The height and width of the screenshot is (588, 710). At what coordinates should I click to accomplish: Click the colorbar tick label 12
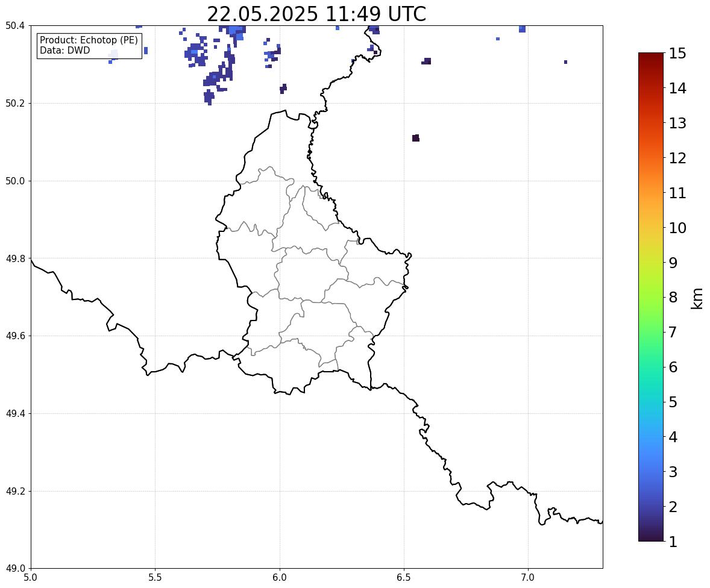coord(677,158)
